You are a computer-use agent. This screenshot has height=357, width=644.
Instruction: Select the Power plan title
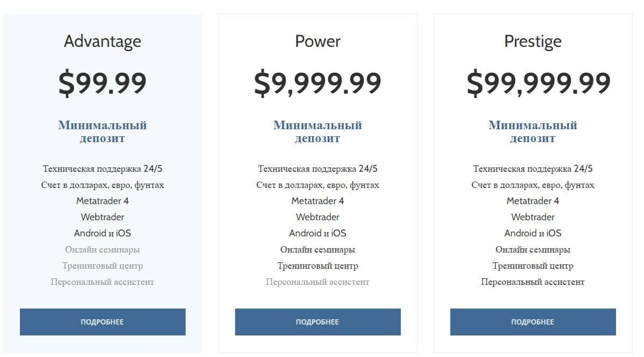317,41
